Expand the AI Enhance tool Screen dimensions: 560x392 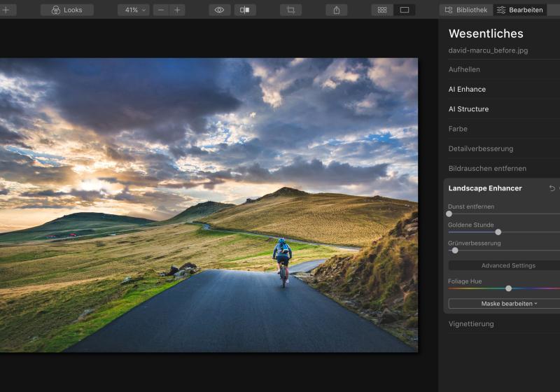pyautogui.click(x=467, y=89)
